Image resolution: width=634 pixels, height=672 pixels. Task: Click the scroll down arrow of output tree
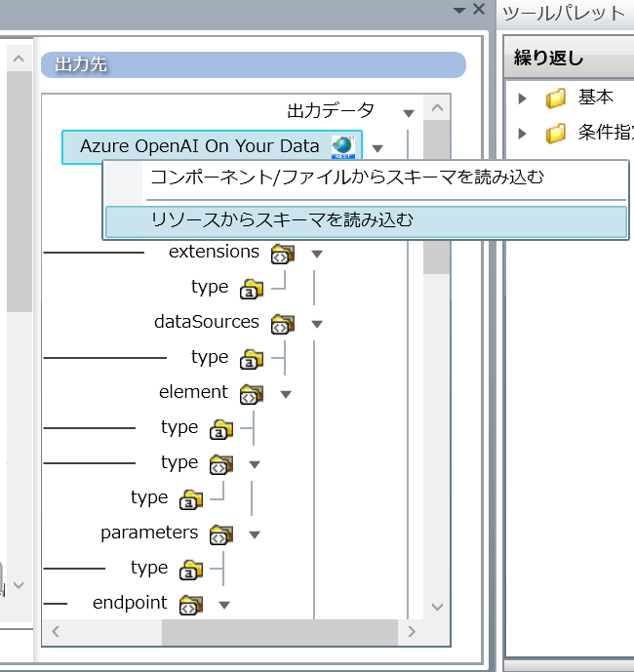pyautogui.click(x=437, y=607)
